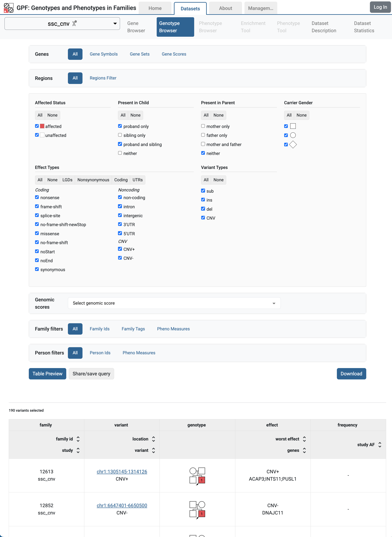392x537 pixels.
Task: Disable the CNV variant type
Action: point(203,217)
